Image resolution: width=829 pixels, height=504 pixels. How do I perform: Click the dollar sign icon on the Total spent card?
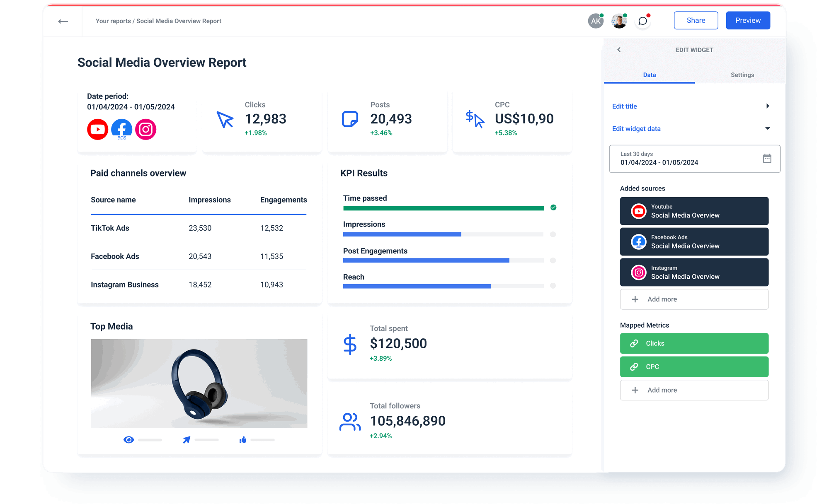tap(350, 343)
